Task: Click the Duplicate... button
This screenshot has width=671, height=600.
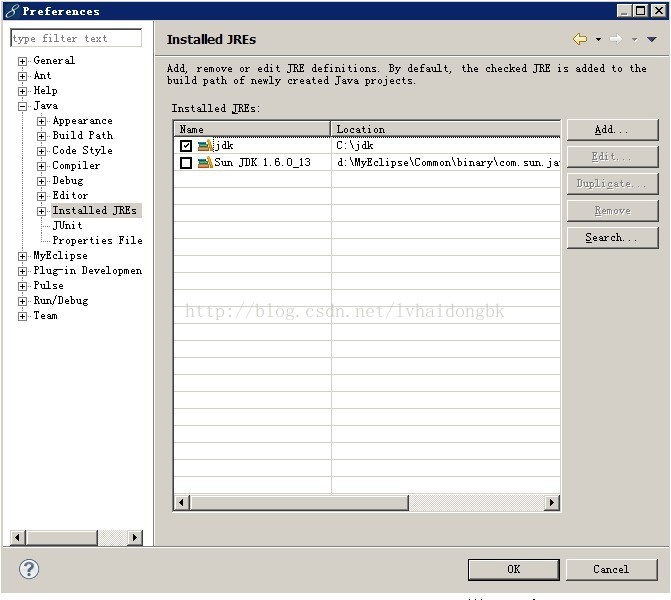Action: pyautogui.click(x=612, y=184)
